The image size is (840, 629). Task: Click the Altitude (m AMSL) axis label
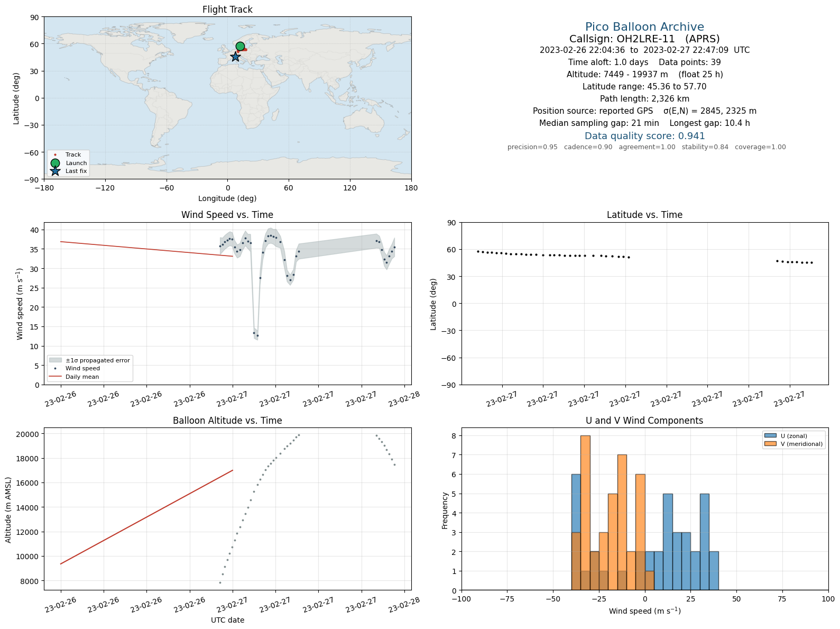[x=8, y=509]
